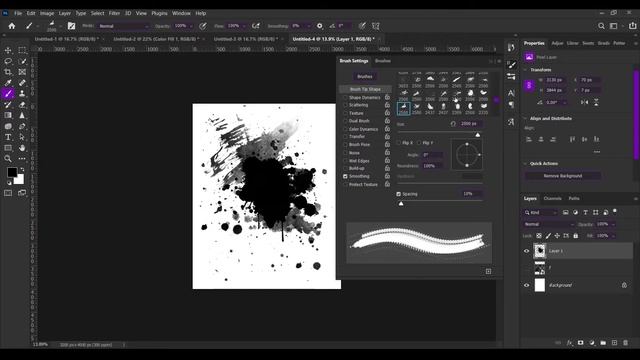Image resolution: width=640 pixels, height=360 pixels.
Task: Click the foreground color swatch
Action: [12, 172]
